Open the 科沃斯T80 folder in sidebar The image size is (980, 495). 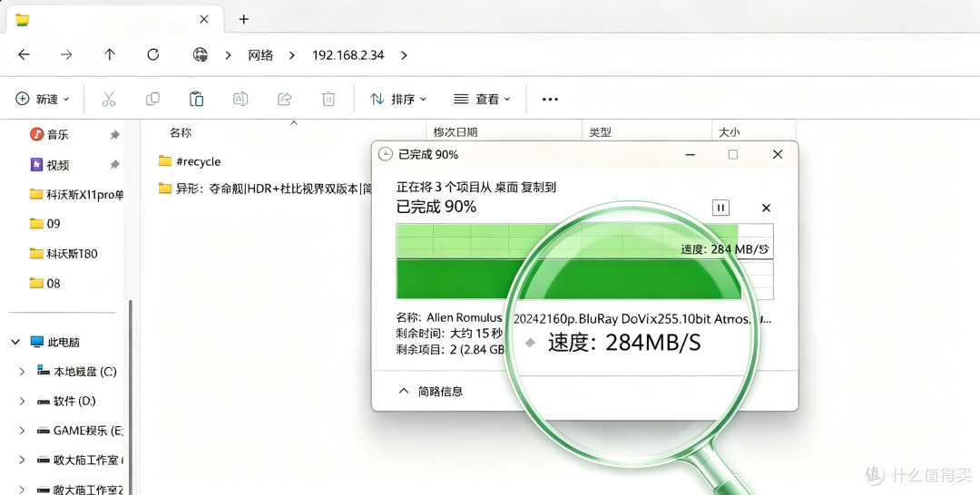64,254
